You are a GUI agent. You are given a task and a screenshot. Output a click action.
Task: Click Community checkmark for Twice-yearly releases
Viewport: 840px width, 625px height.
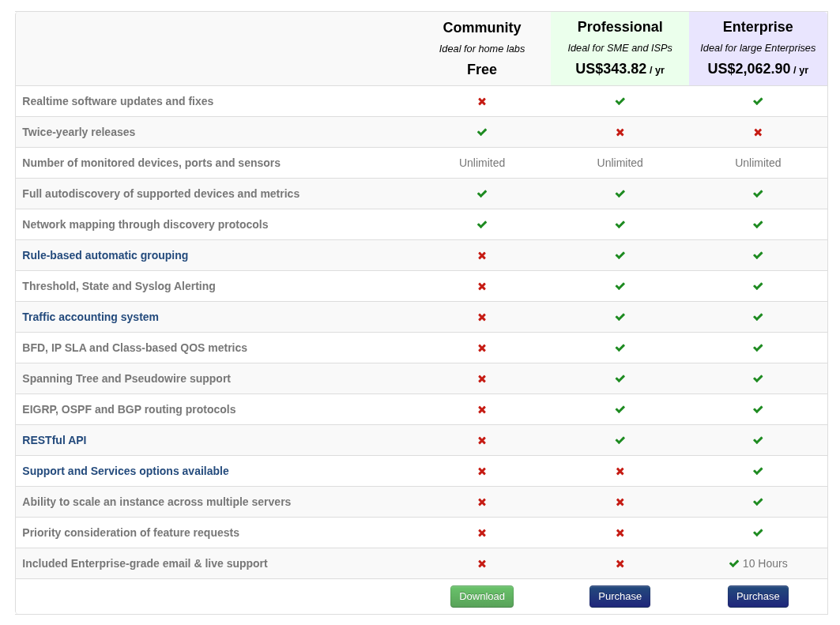[x=482, y=132]
